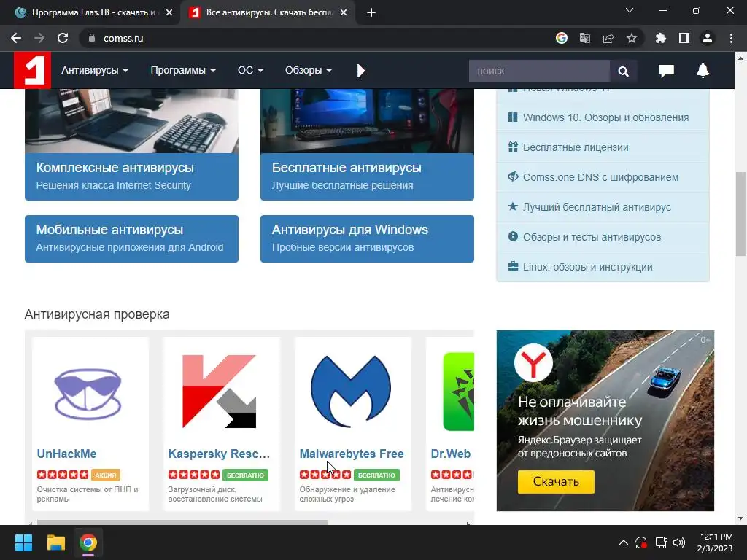Go back with browser back arrow
The width and height of the screenshot is (747, 560).
(x=16, y=38)
